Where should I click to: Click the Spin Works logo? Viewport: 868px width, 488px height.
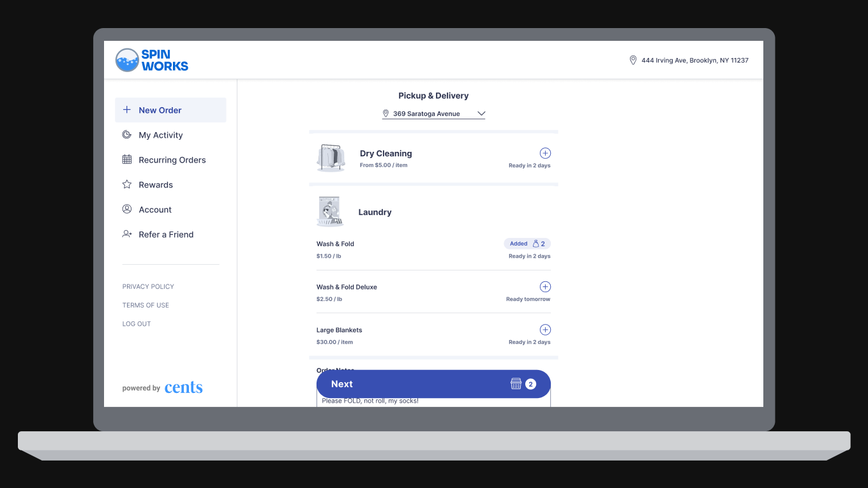tap(151, 59)
